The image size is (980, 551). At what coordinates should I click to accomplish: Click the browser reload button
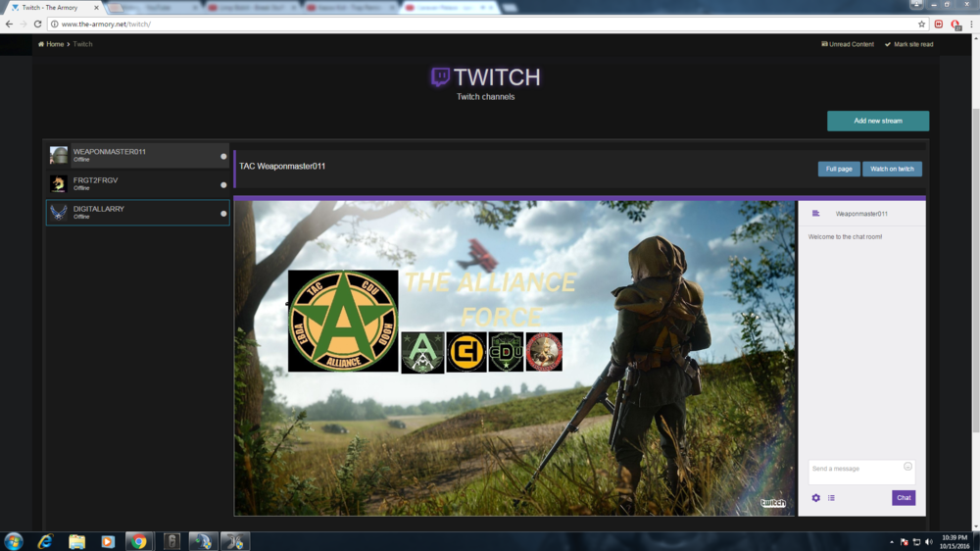coord(37,24)
